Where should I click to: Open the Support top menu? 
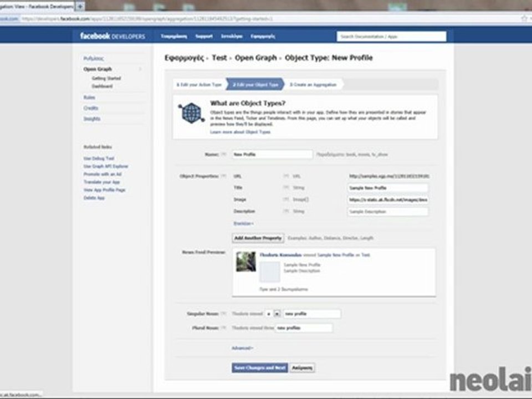[x=204, y=37]
